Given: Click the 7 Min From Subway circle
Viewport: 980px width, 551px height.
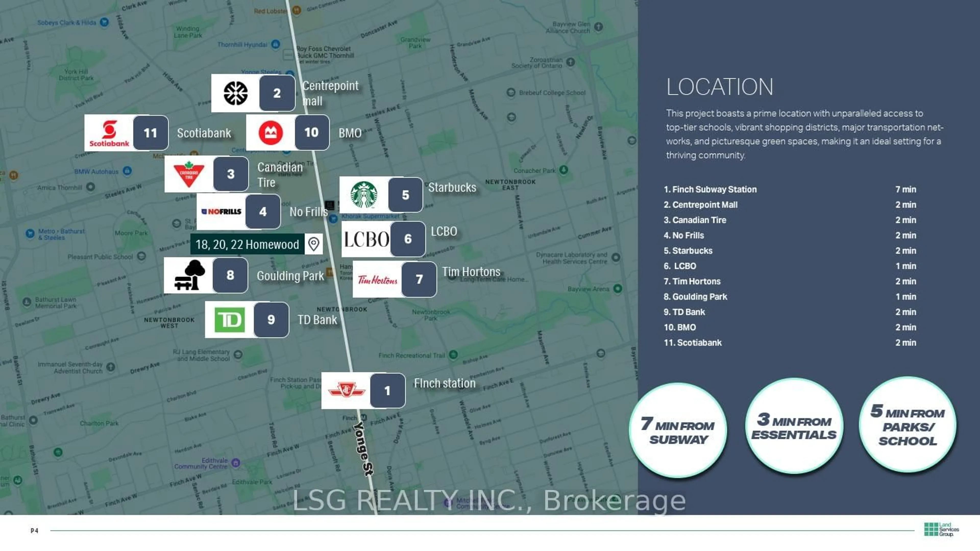Looking at the screenshot, I should [678, 430].
